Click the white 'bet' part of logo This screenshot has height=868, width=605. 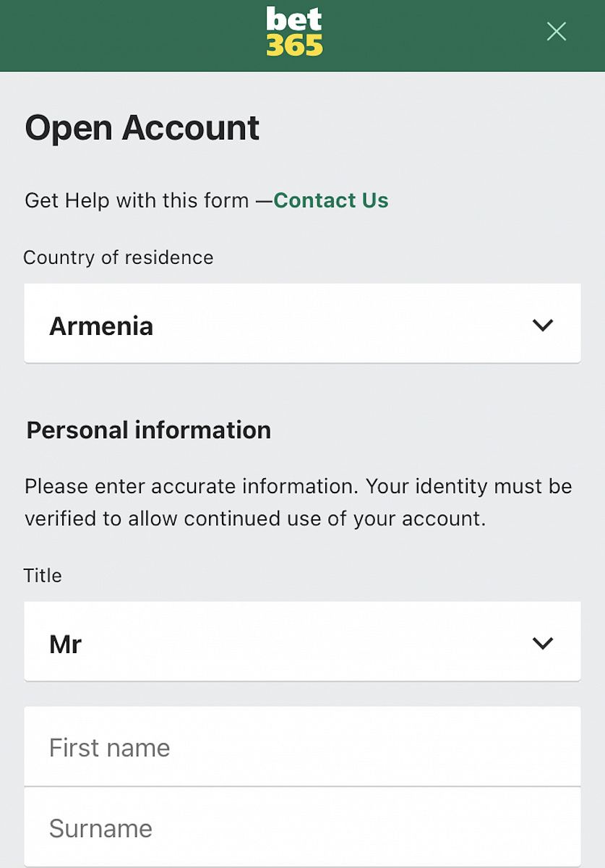293,19
